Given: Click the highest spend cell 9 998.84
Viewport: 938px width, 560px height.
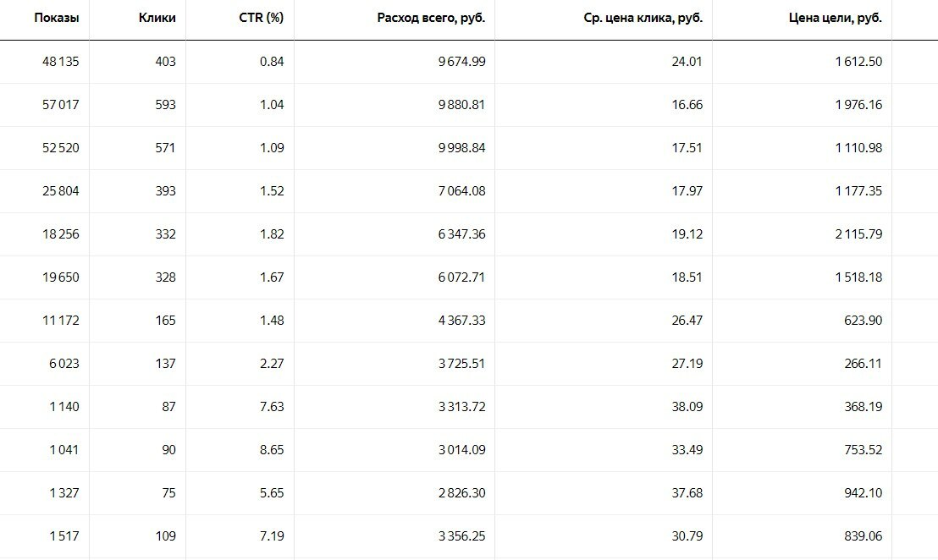Looking at the screenshot, I should 461,148.
